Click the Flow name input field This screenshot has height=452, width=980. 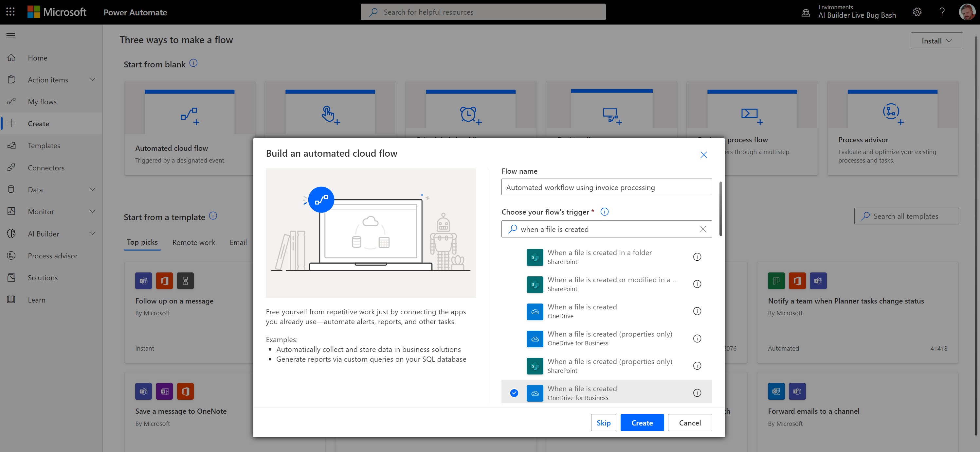[607, 187]
